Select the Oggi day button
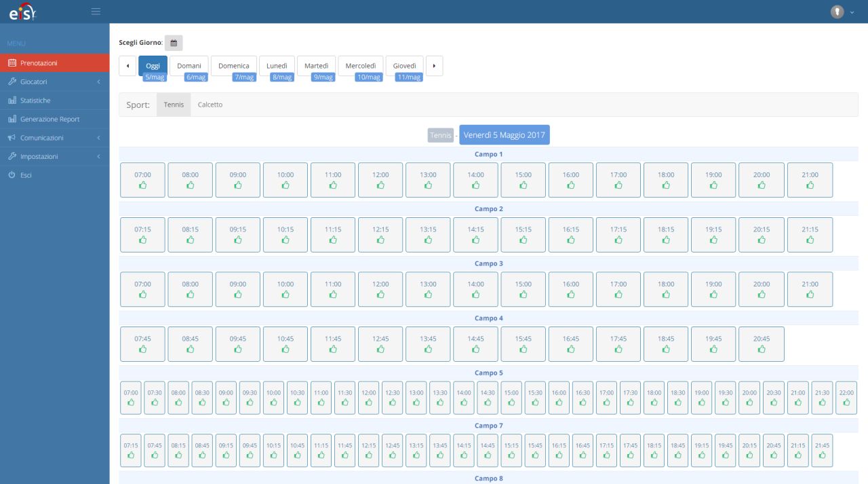The width and height of the screenshot is (868, 484). click(153, 66)
